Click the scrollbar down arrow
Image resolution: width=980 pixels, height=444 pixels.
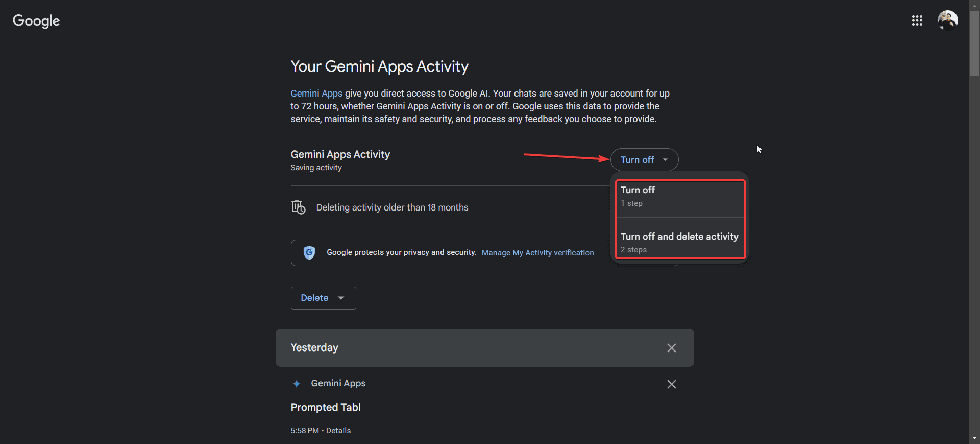tap(974, 438)
